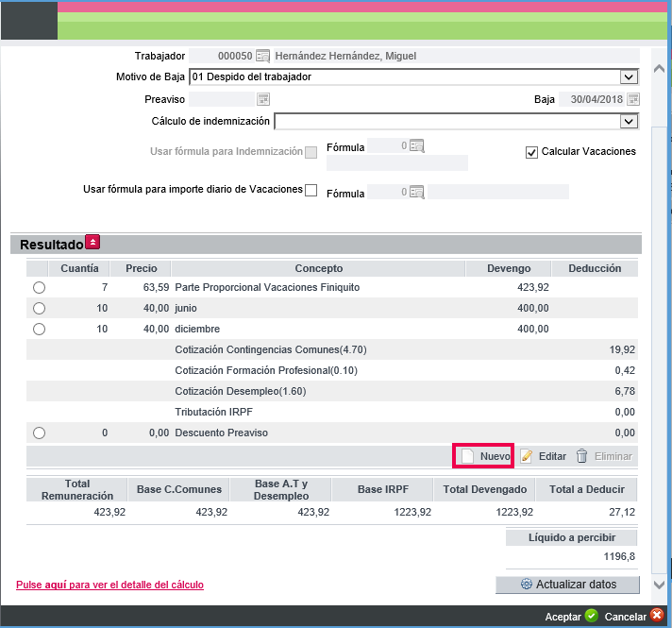Click Aceptar to confirm the finiquito

pyautogui.click(x=571, y=616)
